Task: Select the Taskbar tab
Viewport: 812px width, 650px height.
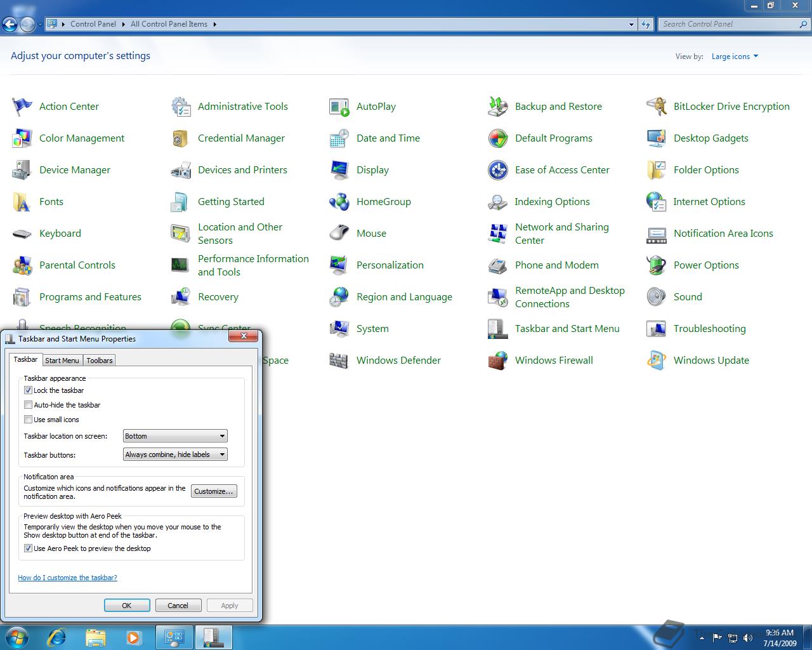Action: tap(25, 359)
